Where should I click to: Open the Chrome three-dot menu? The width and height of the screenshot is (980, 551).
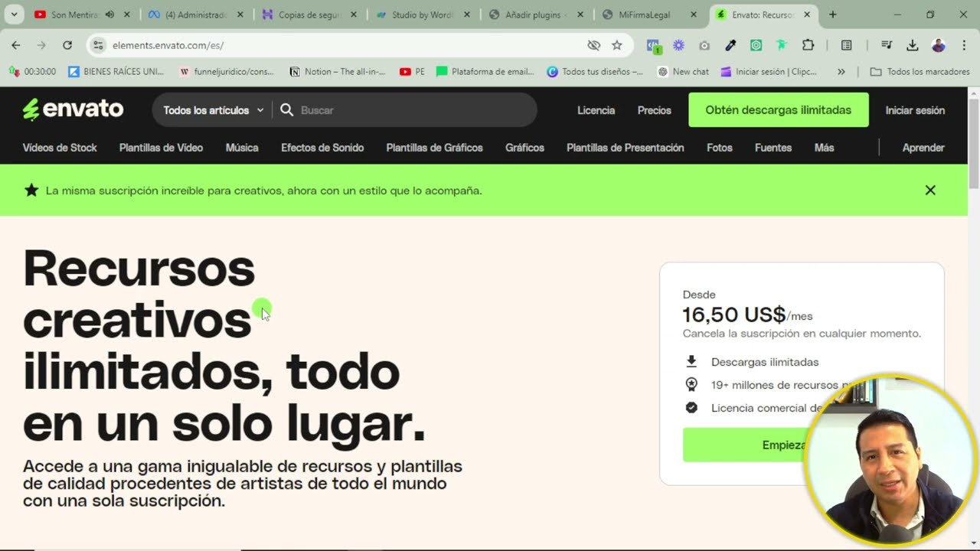(x=964, y=45)
